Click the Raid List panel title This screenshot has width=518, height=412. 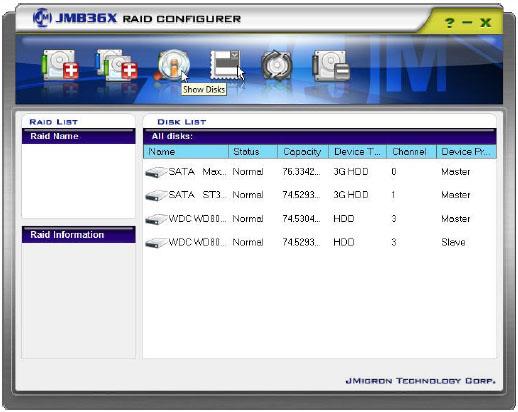[x=53, y=122]
